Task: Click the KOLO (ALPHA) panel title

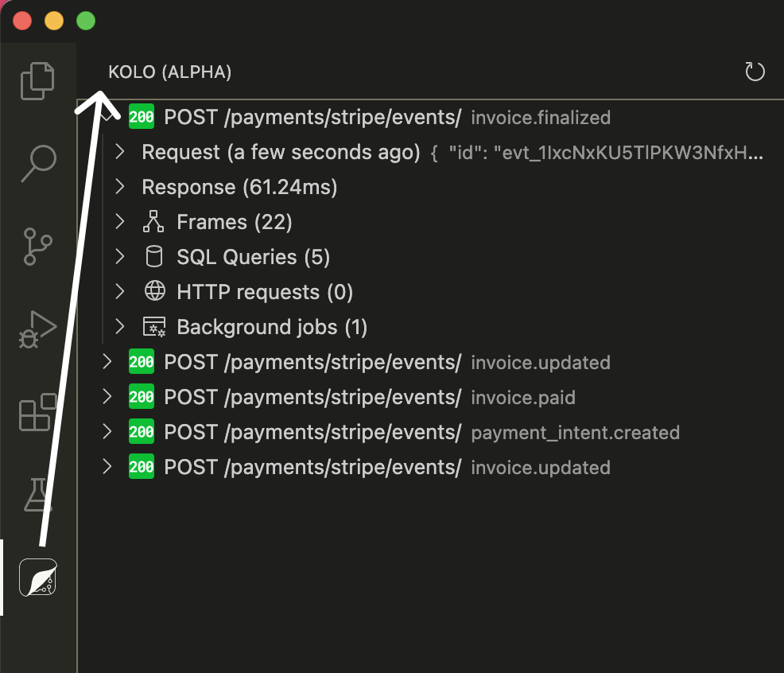Action: (x=169, y=72)
